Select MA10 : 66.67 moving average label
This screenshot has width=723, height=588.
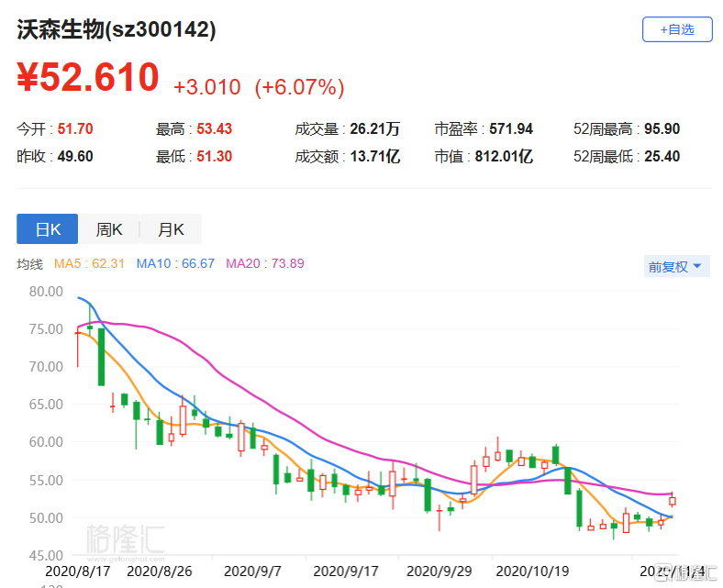175,263
